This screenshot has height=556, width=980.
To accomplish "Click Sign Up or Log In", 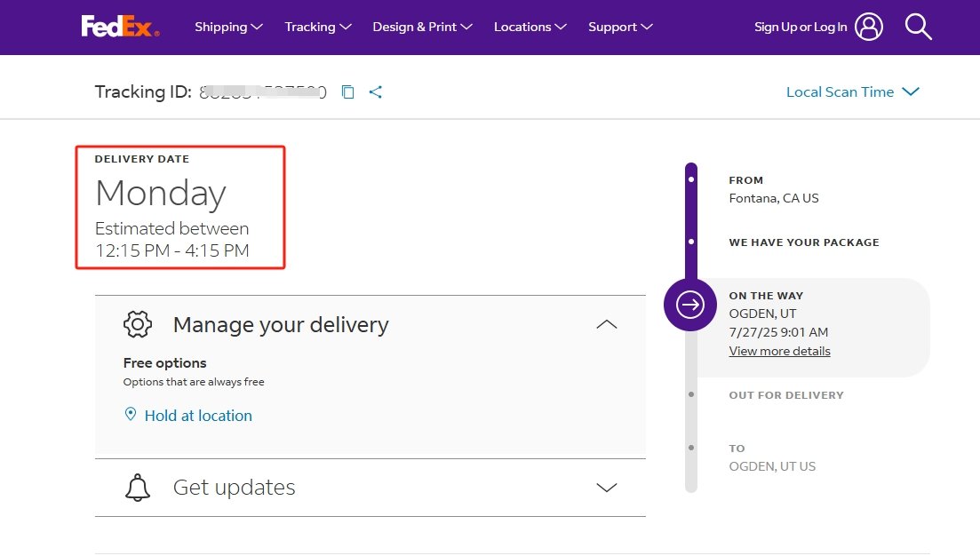I will pyautogui.click(x=801, y=27).
